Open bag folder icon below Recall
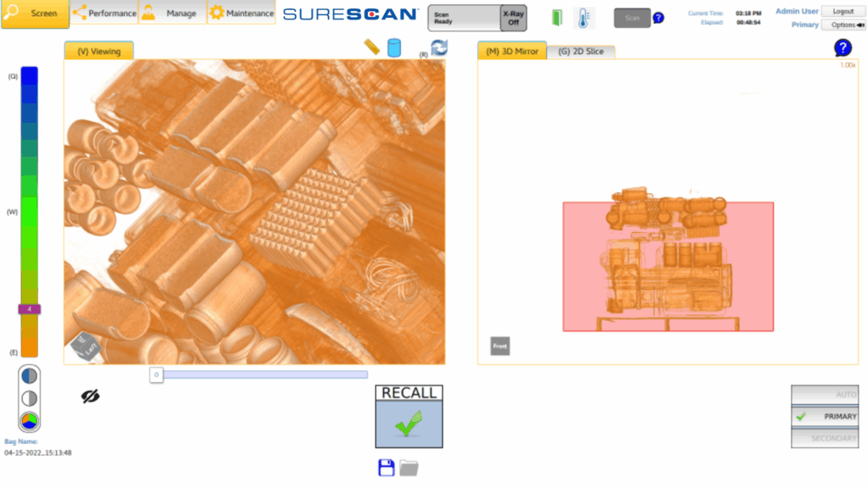This screenshot has height=488, width=868. [409, 467]
